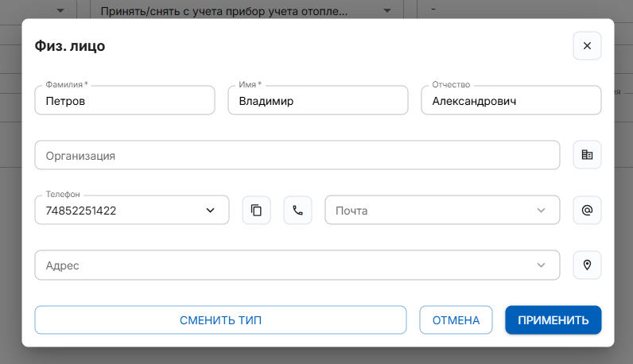Select the phone value 74852251422

(x=81, y=211)
